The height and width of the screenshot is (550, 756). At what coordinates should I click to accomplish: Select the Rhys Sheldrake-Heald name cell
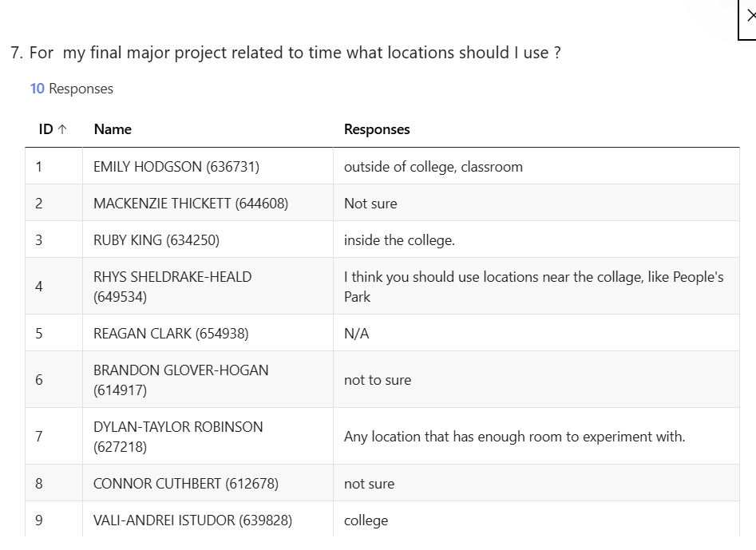click(x=172, y=287)
